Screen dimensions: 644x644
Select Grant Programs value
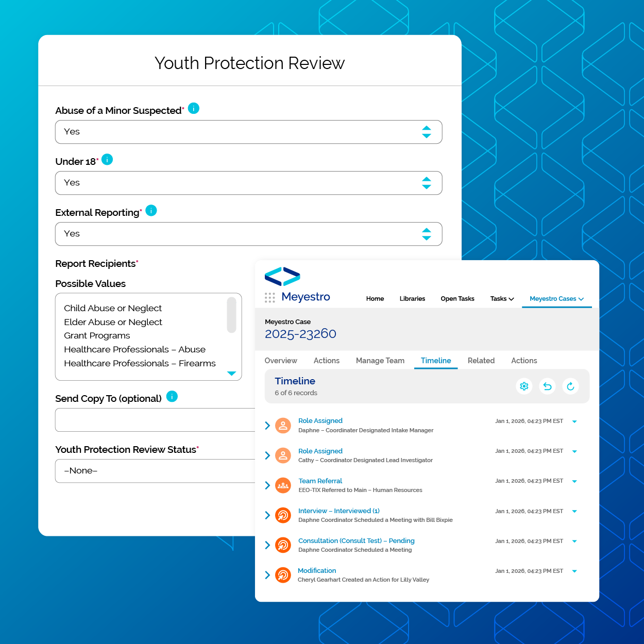click(x=97, y=335)
